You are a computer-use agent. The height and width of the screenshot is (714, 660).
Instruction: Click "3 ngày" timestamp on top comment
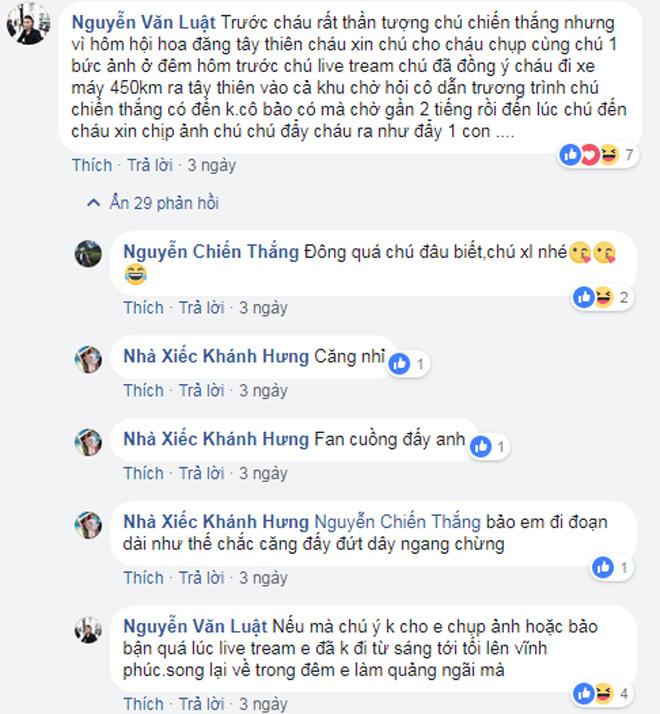tap(212, 165)
